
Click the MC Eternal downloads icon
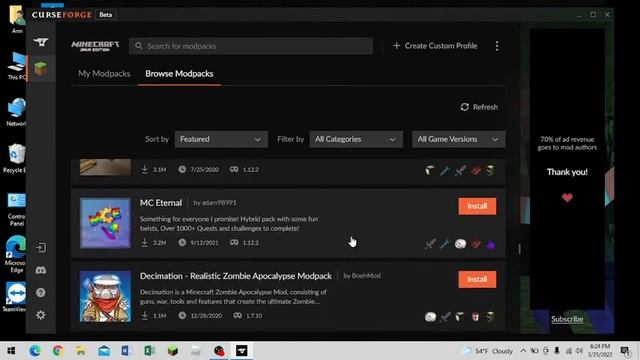click(x=144, y=242)
